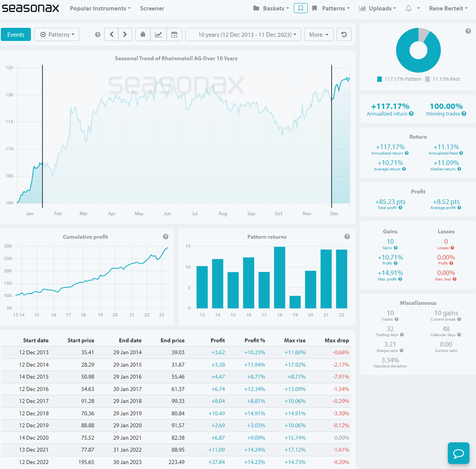The width and height of the screenshot is (476, 469).
Task: Click the bug icon toolbar button
Action: 143,34
